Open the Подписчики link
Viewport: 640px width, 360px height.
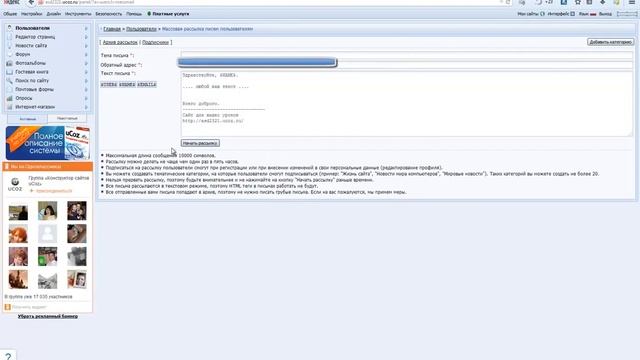(x=156, y=42)
